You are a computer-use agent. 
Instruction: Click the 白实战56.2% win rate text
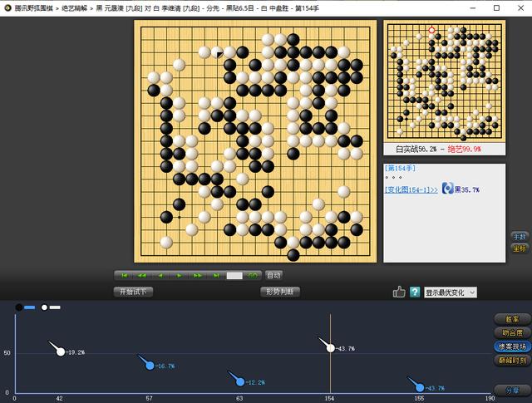(416, 149)
